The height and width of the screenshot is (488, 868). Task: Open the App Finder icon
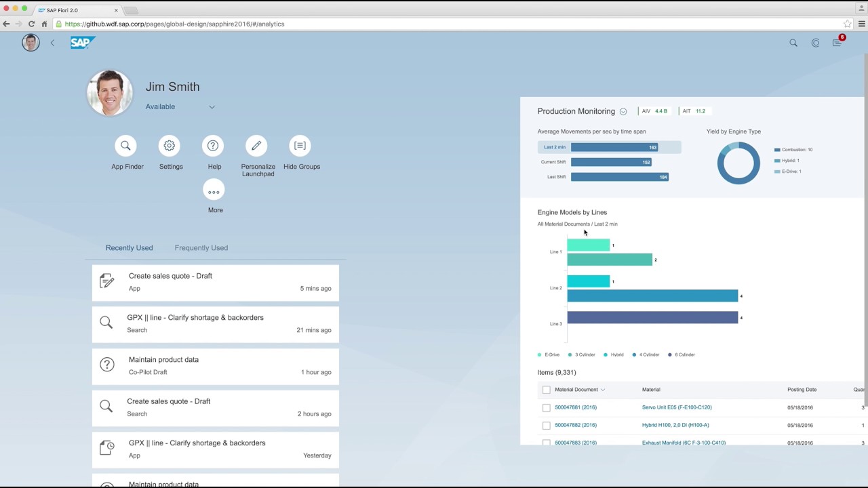pos(125,146)
